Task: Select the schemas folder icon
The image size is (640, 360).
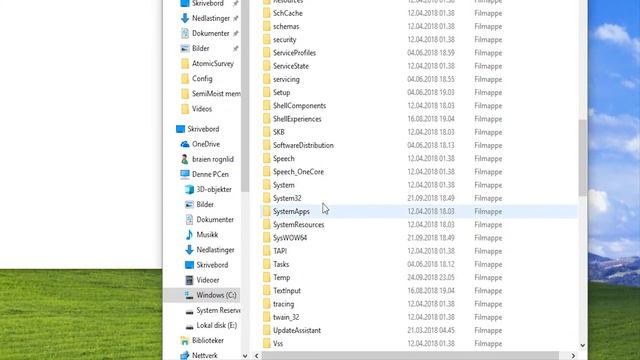Action: (x=267, y=27)
